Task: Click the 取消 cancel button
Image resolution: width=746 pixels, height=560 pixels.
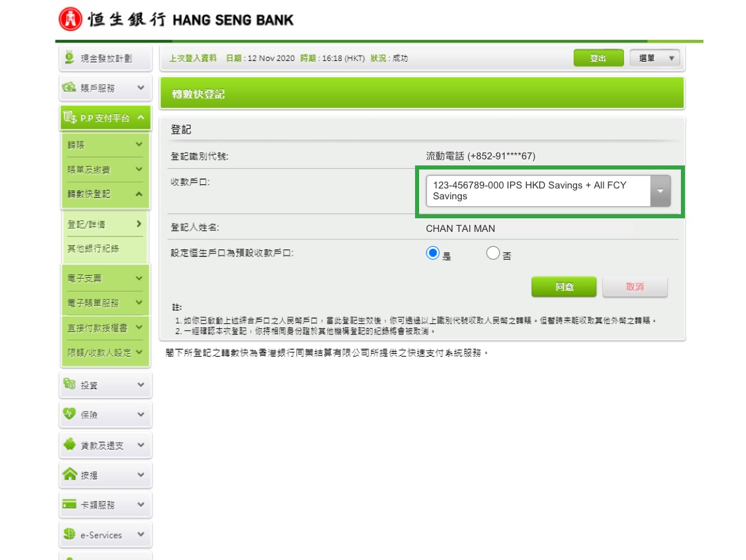Action: [x=635, y=287]
